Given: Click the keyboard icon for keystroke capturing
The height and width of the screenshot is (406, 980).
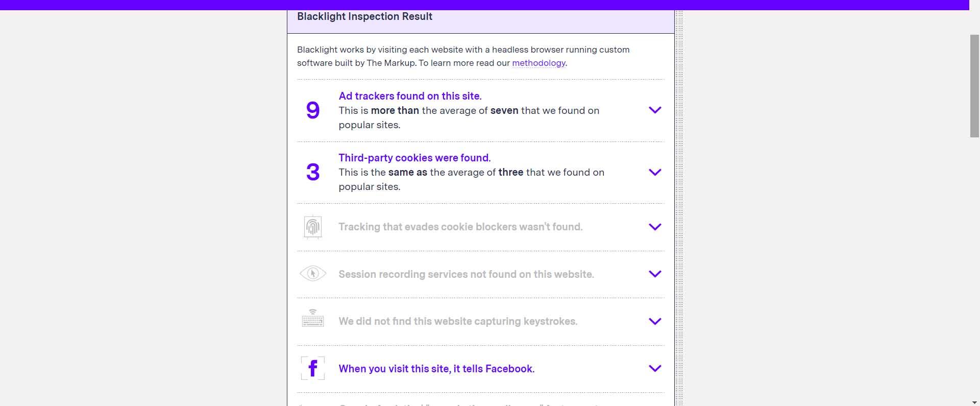Looking at the screenshot, I should (x=313, y=319).
